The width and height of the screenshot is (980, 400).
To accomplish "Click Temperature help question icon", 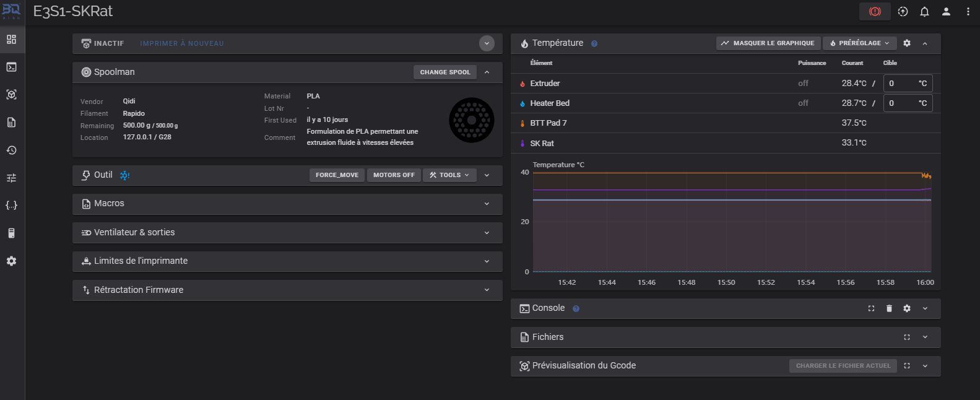I will (594, 44).
